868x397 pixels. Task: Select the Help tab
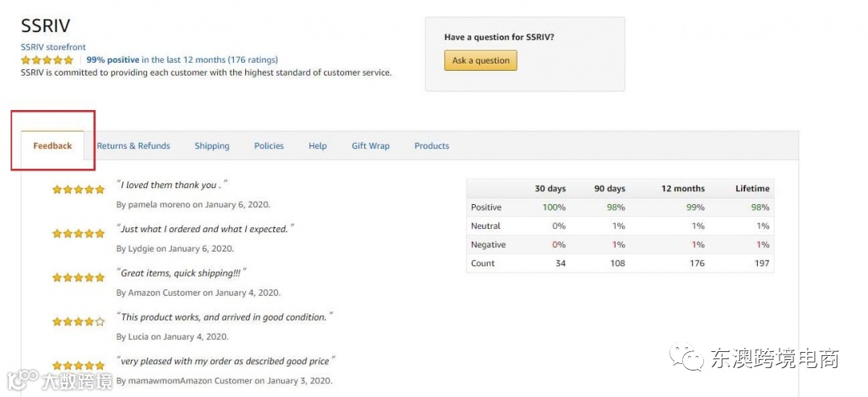[x=317, y=146]
